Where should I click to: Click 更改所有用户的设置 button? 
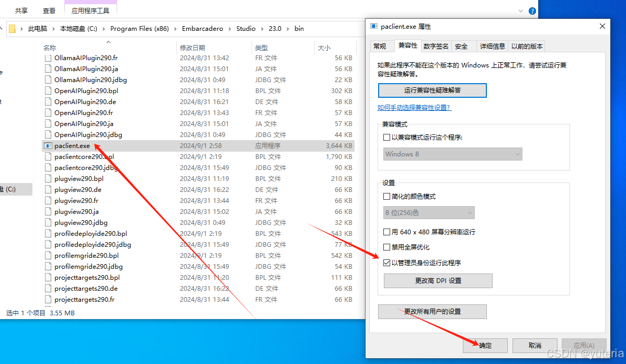pos(432,311)
